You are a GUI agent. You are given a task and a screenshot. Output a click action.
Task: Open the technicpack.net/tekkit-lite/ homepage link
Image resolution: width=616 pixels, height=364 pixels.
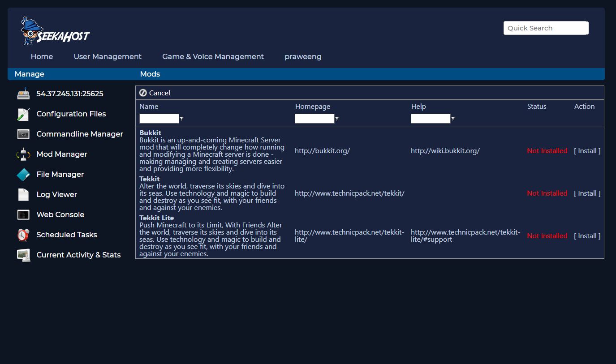click(x=349, y=236)
